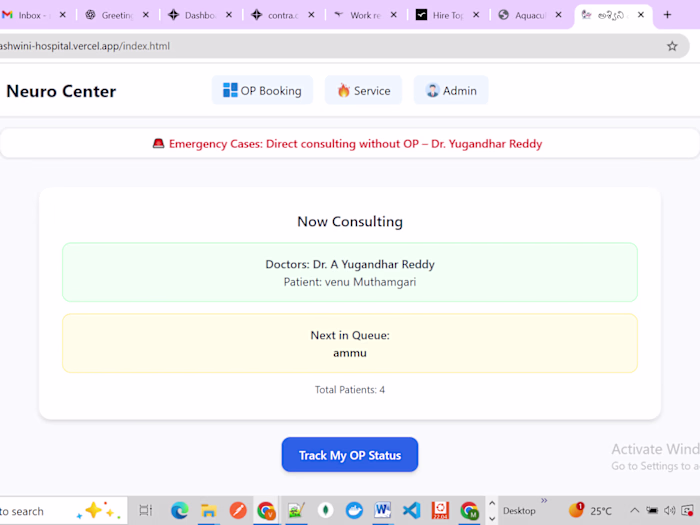This screenshot has height=525, width=700.
Task: Open File Explorer from the taskbar
Action: point(208,510)
